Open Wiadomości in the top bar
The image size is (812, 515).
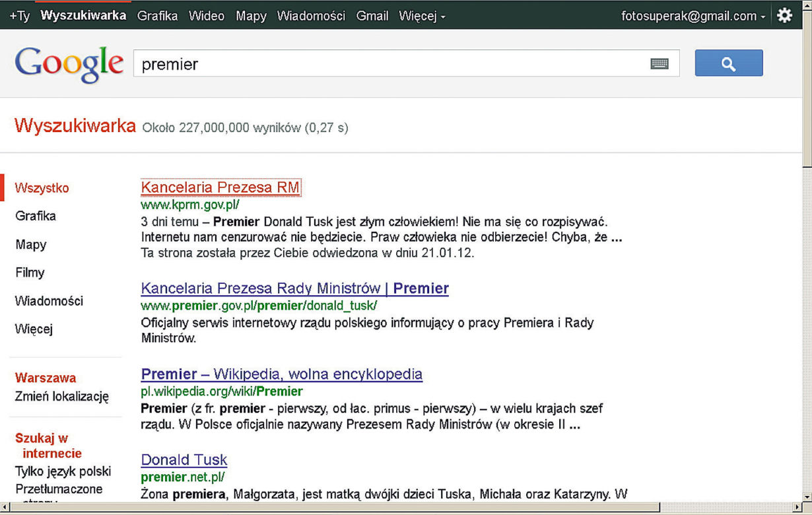[311, 16]
